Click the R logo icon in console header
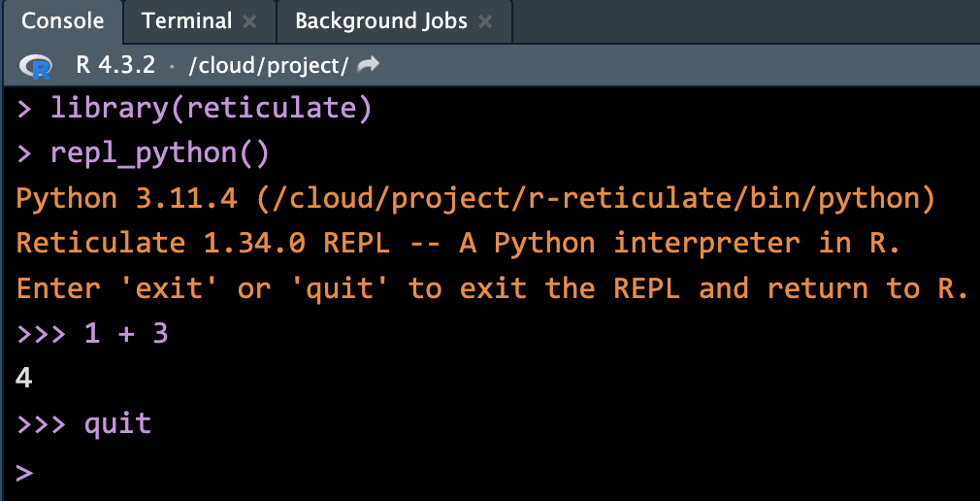The width and height of the screenshot is (980, 501). 41,67
